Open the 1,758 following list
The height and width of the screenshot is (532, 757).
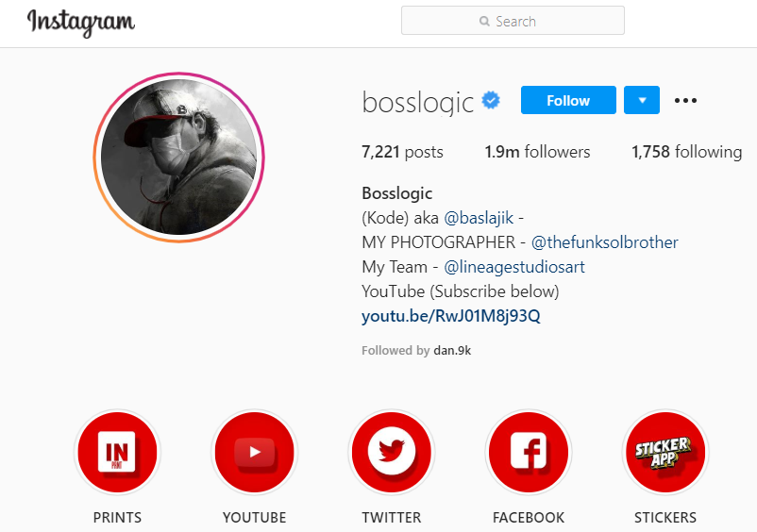tap(686, 152)
